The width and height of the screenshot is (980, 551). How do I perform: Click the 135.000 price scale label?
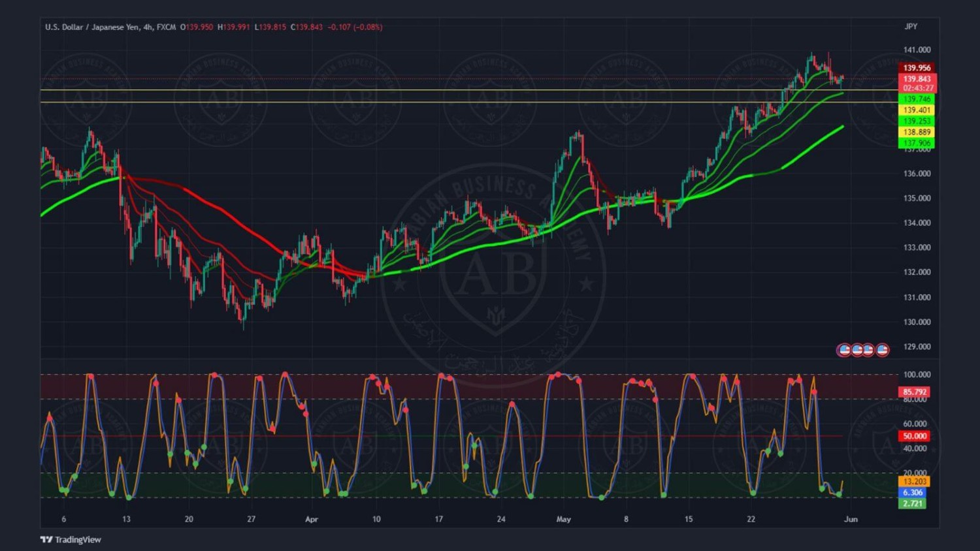click(x=917, y=198)
